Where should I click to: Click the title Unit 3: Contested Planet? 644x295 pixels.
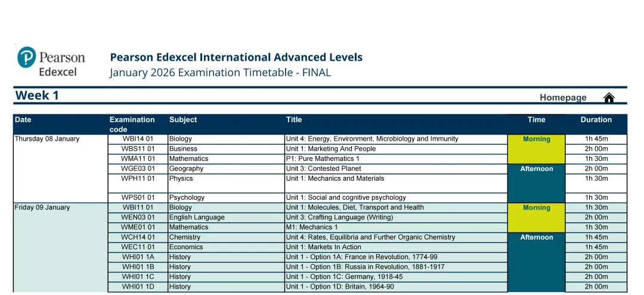pyautogui.click(x=324, y=169)
